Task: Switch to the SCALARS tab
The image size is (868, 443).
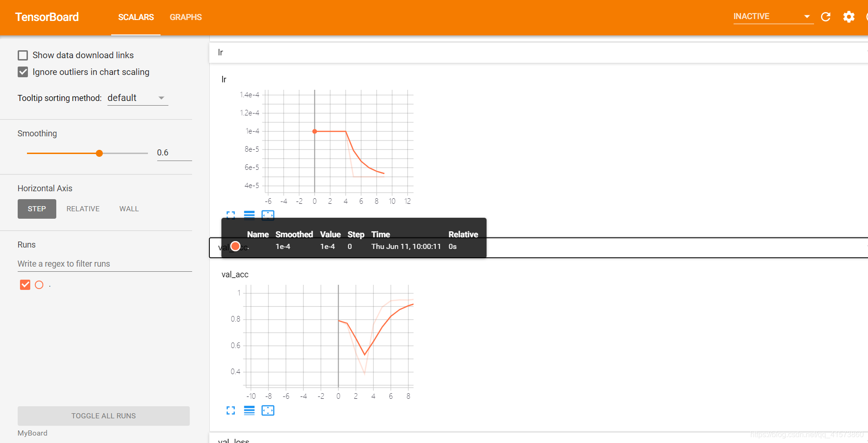Action: pos(136,17)
